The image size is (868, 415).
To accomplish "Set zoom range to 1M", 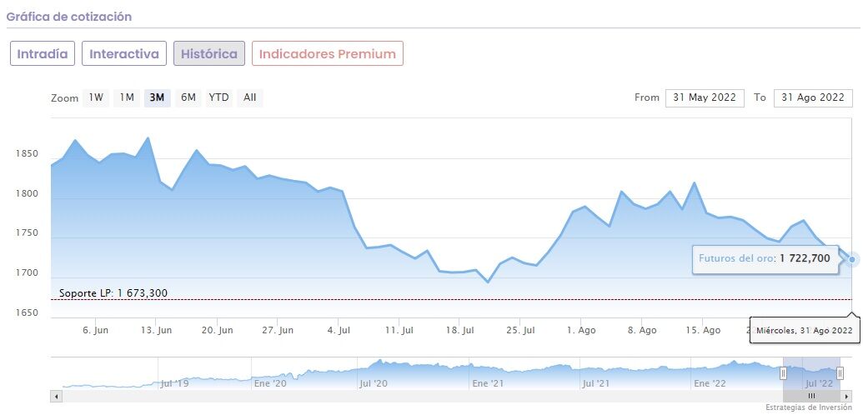I will click(127, 97).
